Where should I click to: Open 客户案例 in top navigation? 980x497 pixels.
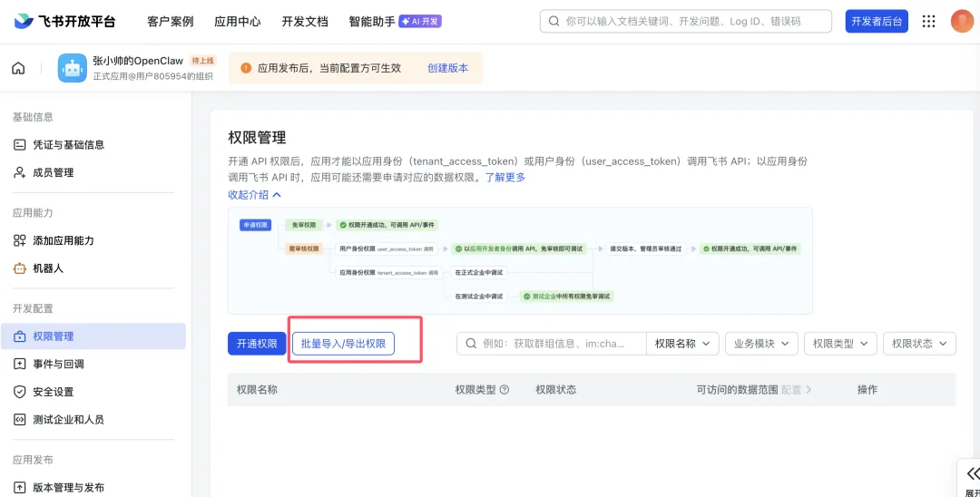click(171, 21)
